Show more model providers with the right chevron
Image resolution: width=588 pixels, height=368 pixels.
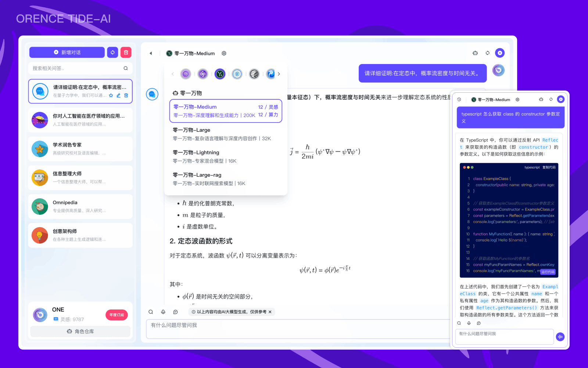point(279,74)
